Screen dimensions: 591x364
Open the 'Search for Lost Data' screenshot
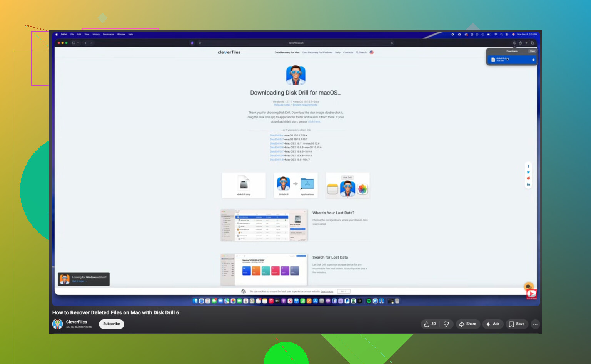(x=264, y=269)
